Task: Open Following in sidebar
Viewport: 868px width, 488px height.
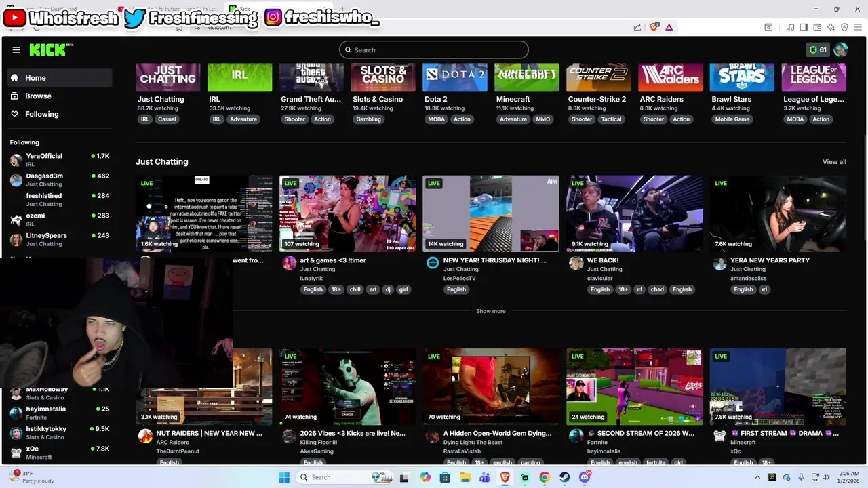Action: pyautogui.click(x=60, y=114)
